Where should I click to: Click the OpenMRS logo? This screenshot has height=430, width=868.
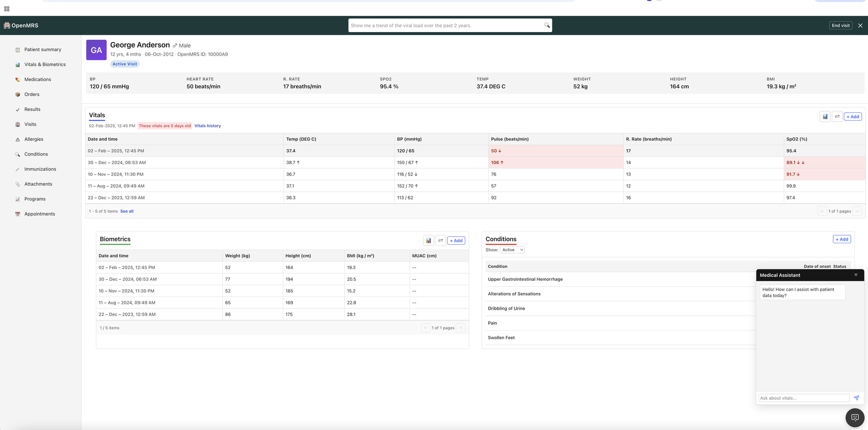pos(21,26)
